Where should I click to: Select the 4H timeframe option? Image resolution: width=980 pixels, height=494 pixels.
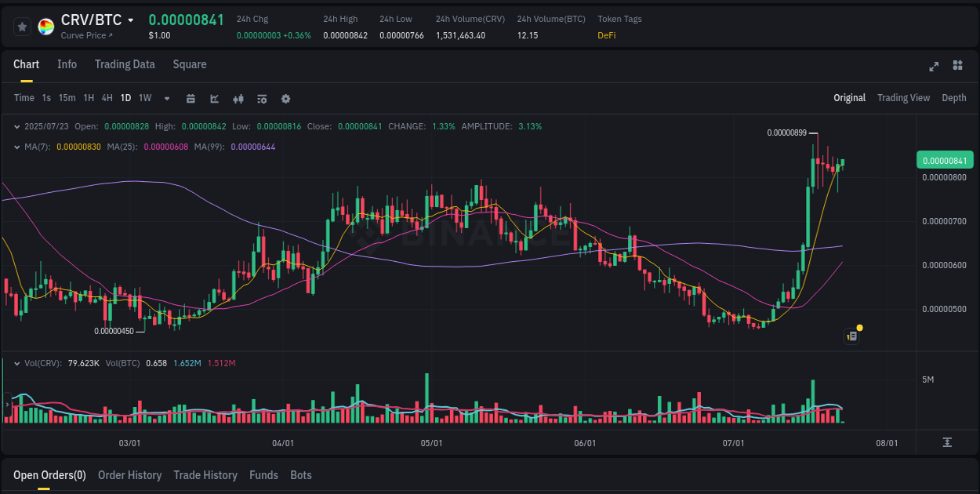click(107, 99)
